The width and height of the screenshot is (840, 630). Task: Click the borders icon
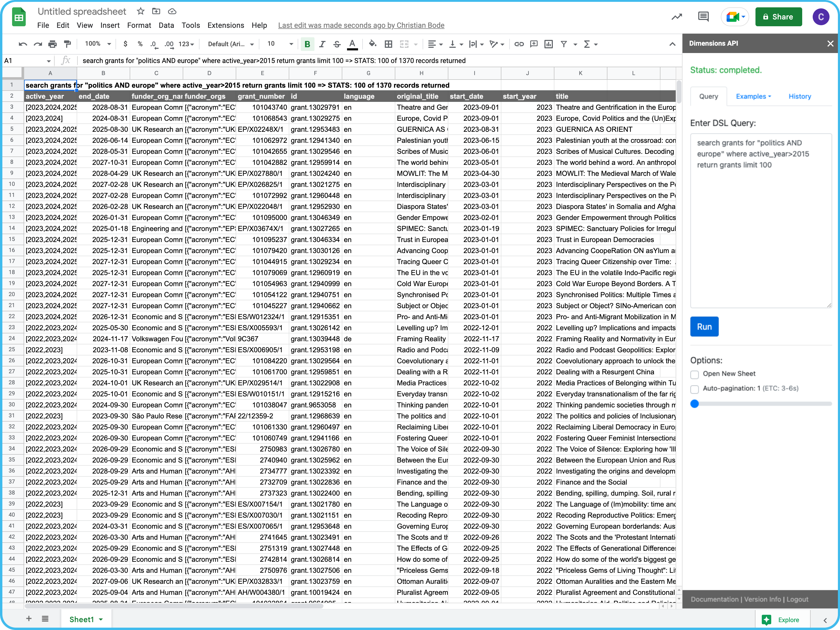coord(388,44)
